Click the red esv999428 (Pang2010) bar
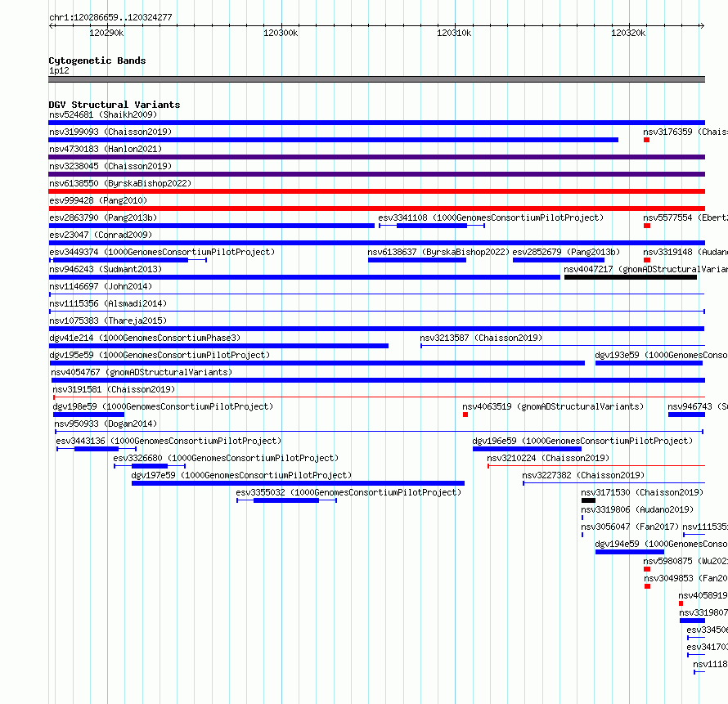Screen dimensions: 728x704 pos(376,209)
